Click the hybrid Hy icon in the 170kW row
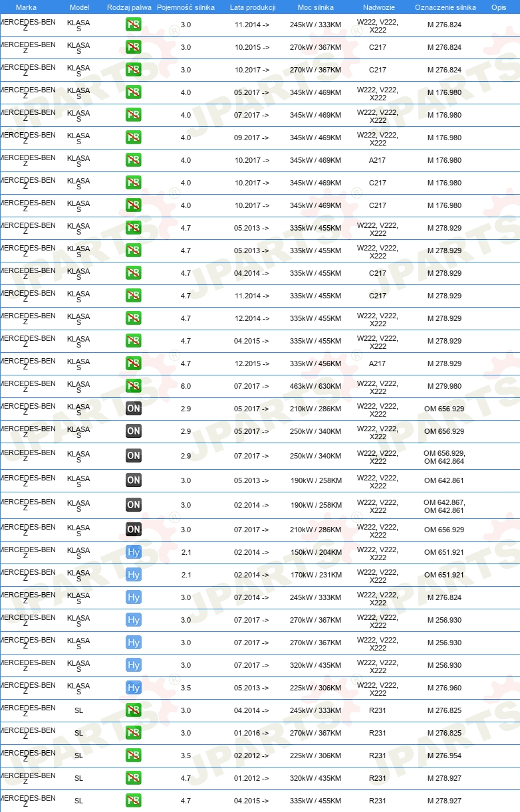The image size is (520, 812). tap(134, 575)
